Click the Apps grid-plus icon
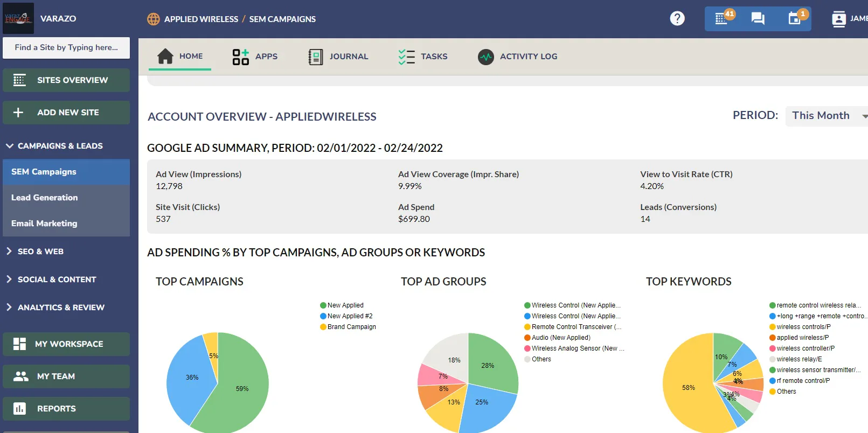This screenshot has height=433, width=868. click(240, 56)
